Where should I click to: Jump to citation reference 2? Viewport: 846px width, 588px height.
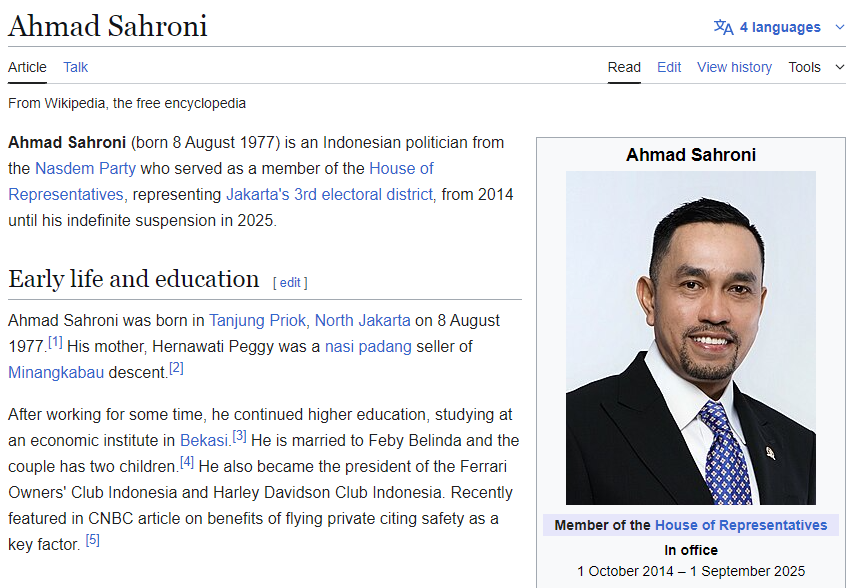176,367
